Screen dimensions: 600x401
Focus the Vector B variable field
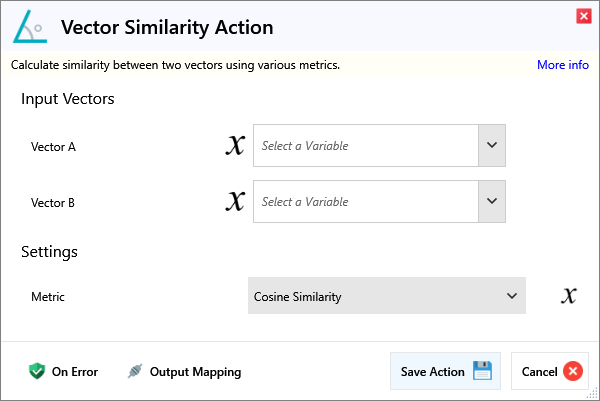(366, 202)
